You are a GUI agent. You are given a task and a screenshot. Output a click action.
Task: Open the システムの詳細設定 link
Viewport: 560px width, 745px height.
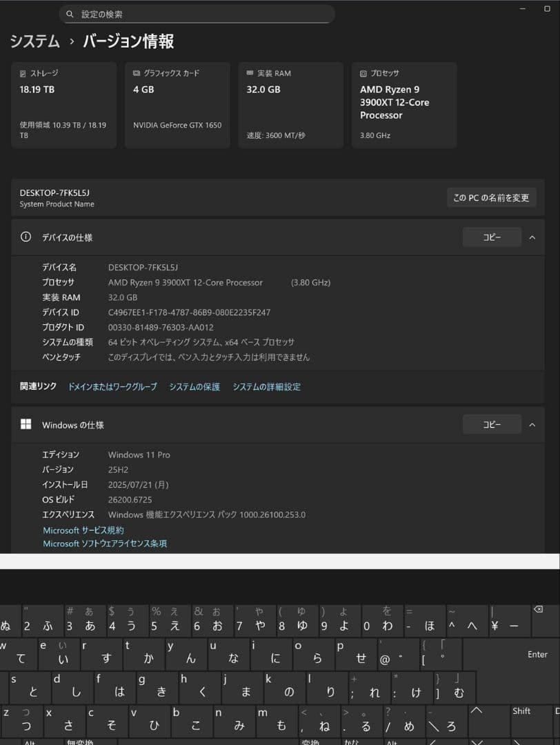(x=268, y=387)
